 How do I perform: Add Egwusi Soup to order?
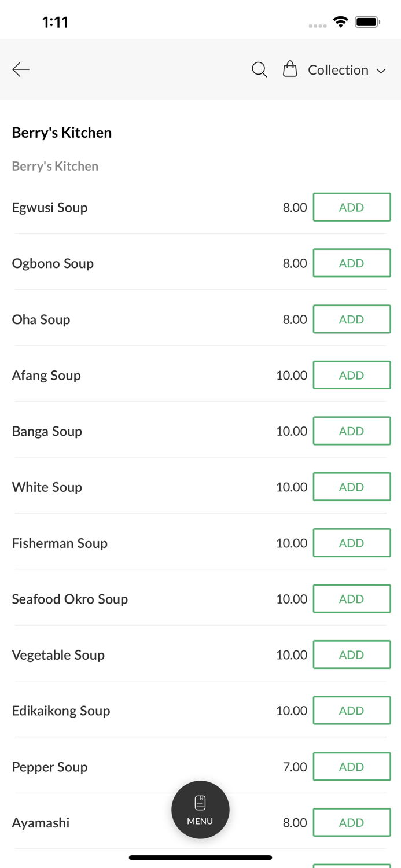click(351, 207)
